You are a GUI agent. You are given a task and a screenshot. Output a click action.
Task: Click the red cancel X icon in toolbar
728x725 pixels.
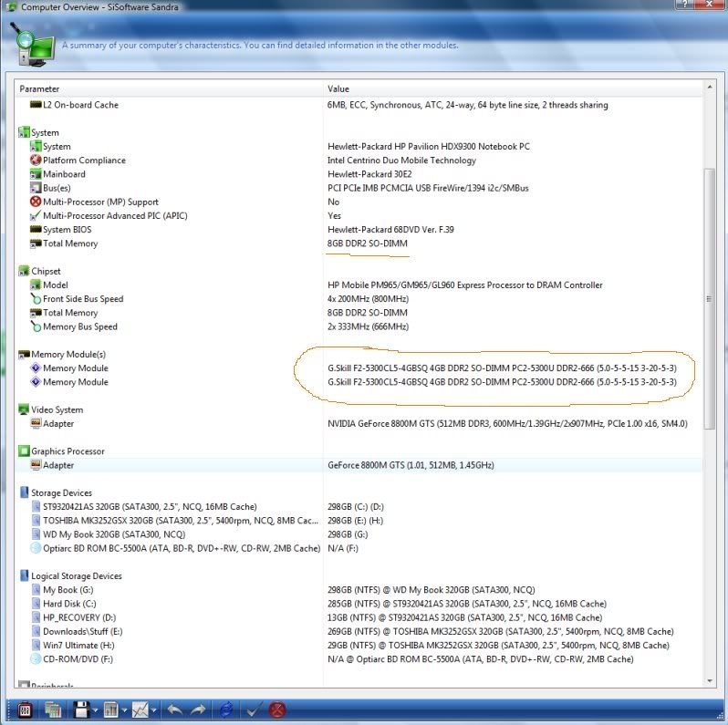277,709
